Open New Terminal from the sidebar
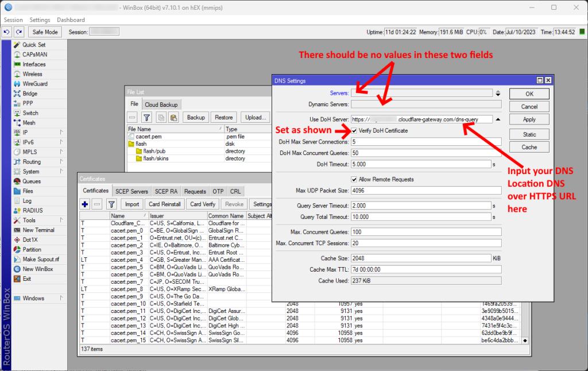588x371 pixels. [38, 230]
